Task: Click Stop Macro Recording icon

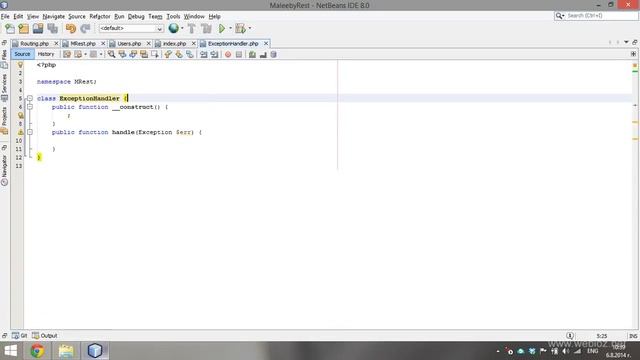Action: pyautogui.click(x=239, y=54)
